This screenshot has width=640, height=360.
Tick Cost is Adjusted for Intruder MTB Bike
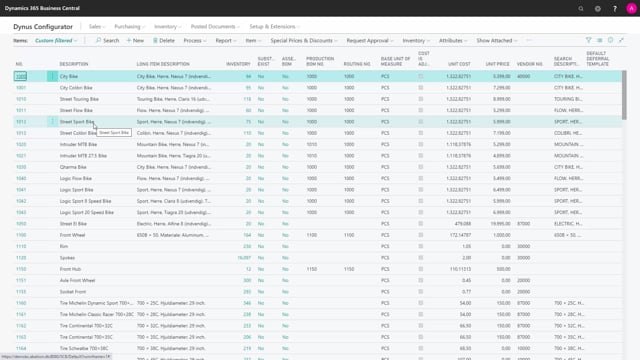[x=421, y=144]
